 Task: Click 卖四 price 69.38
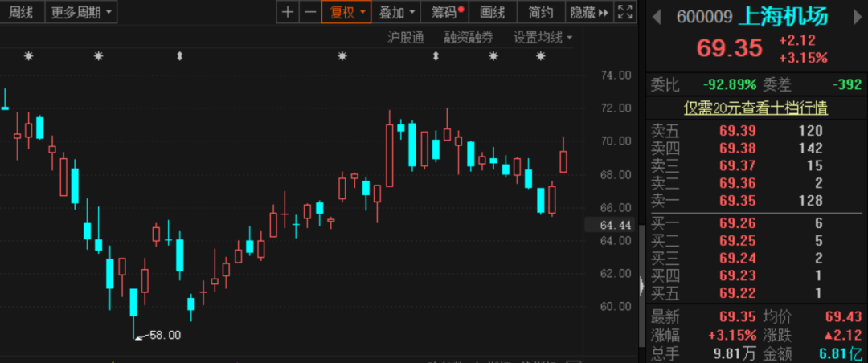pos(737,149)
